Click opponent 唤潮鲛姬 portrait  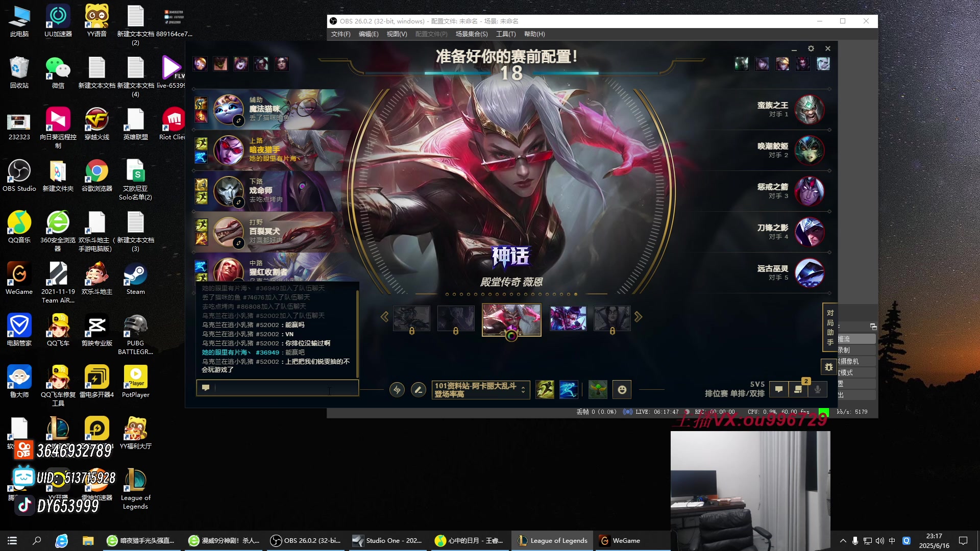tap(810, 151)
